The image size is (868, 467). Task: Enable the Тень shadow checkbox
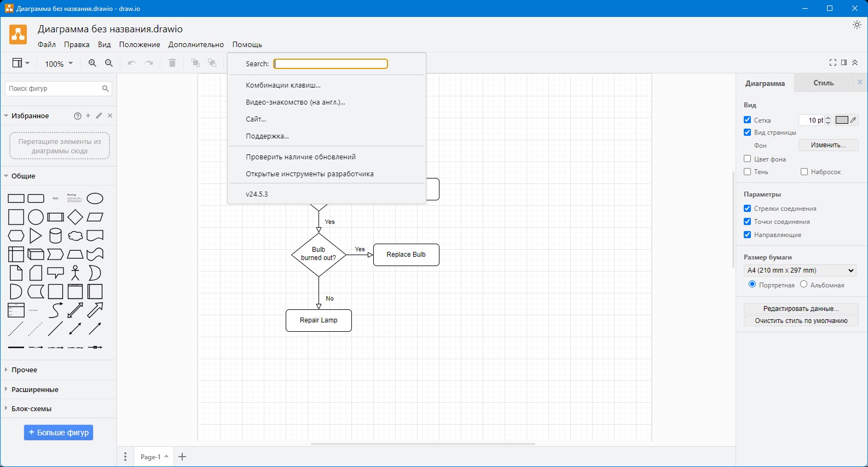[748, 172]
